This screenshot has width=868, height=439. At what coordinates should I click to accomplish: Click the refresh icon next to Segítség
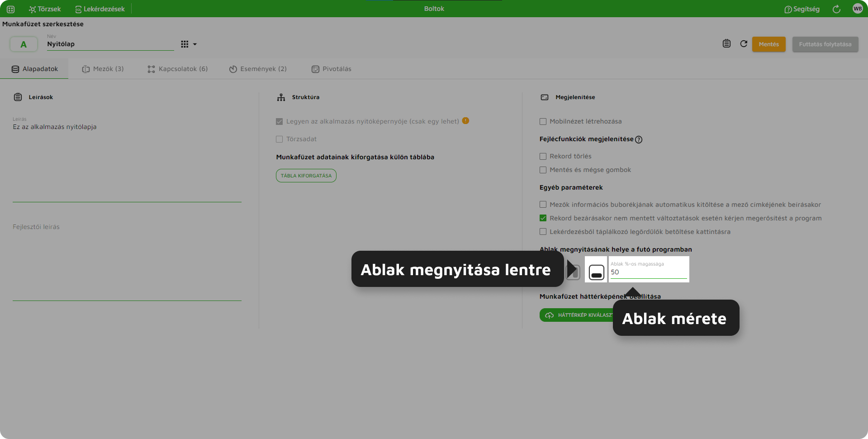836,9
